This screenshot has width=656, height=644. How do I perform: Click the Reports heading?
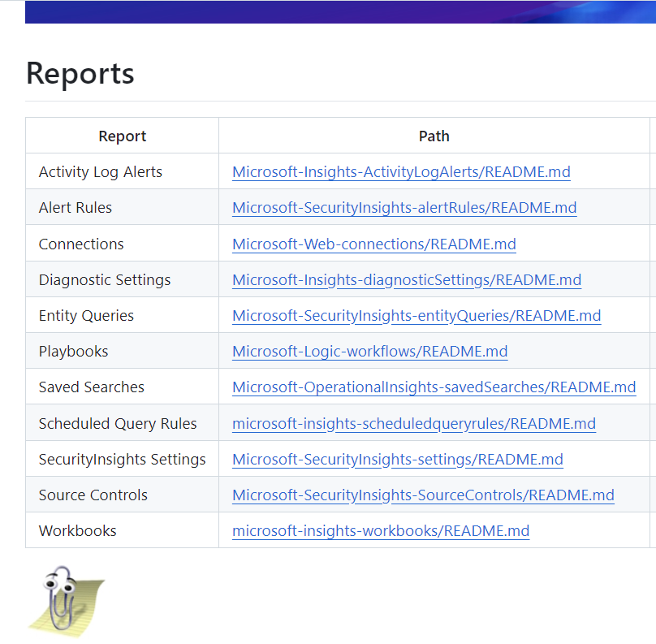tap(80, 73)
